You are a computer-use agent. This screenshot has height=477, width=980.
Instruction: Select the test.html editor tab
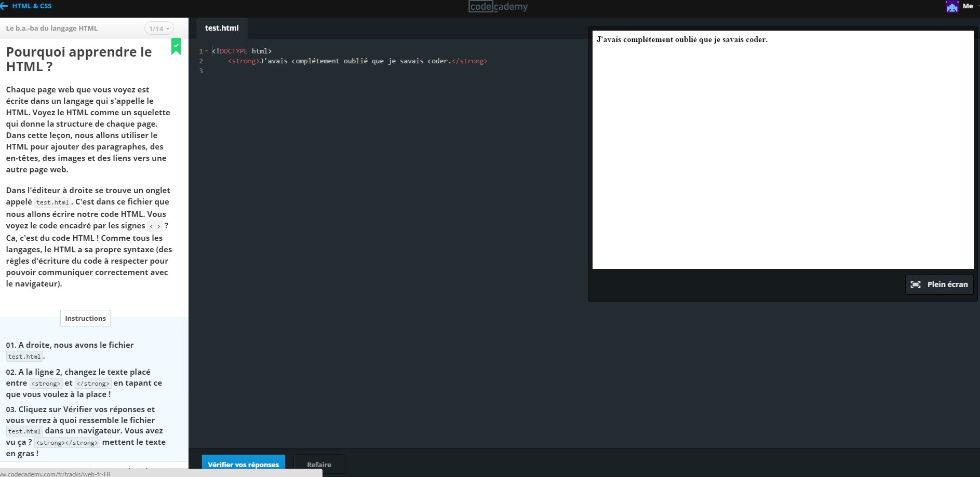tap(222, 28)
